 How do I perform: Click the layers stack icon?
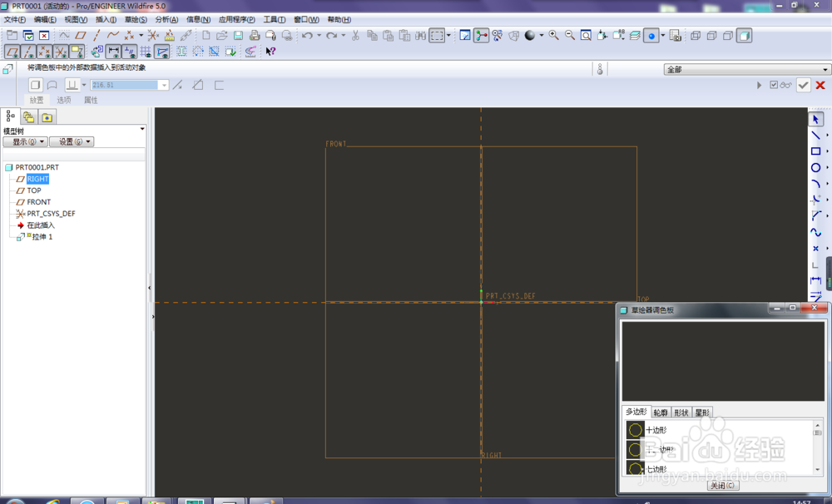[635, 36]
